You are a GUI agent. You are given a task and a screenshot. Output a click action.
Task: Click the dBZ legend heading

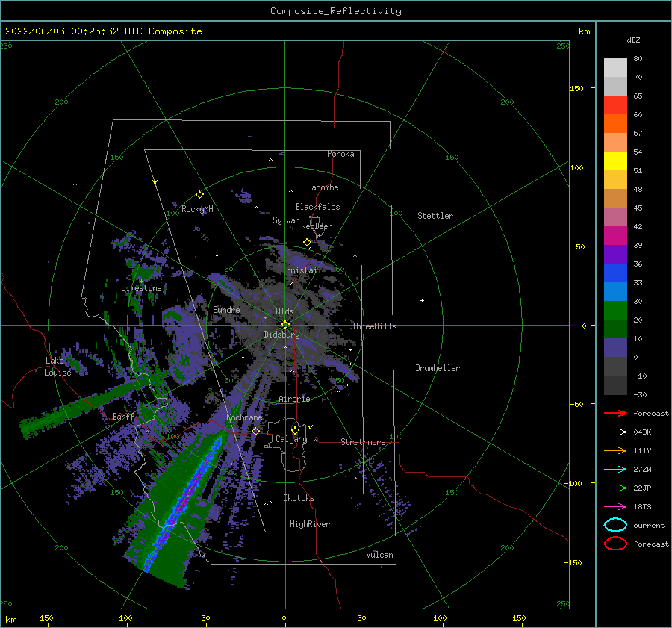click(633, 40)
